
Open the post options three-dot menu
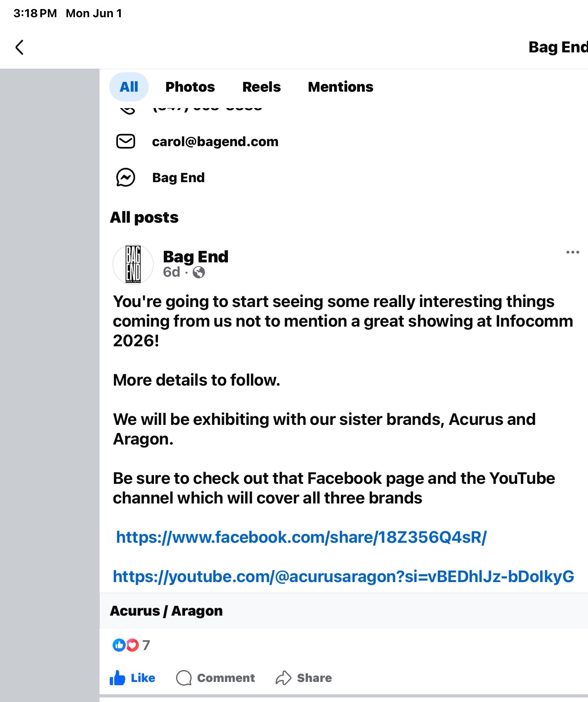[x=572, y=252]
